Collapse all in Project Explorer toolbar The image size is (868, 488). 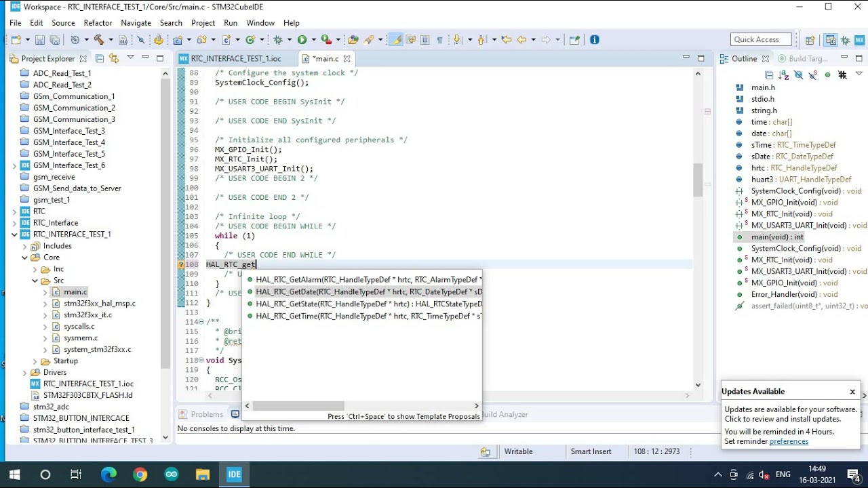99,58
